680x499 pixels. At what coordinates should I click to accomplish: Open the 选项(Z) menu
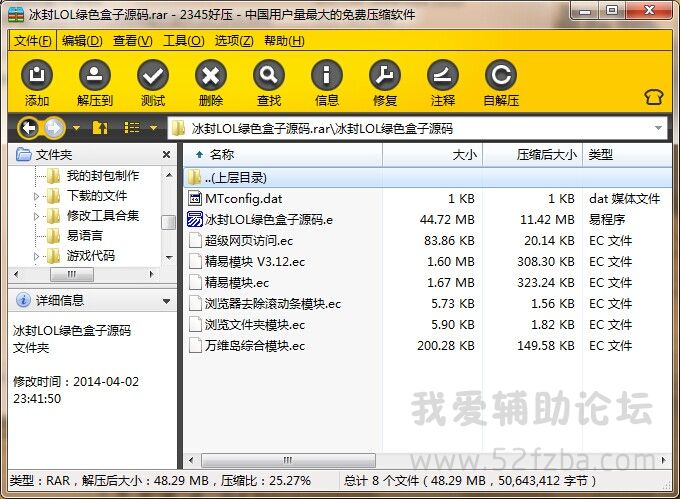click(x=234, y=41)
